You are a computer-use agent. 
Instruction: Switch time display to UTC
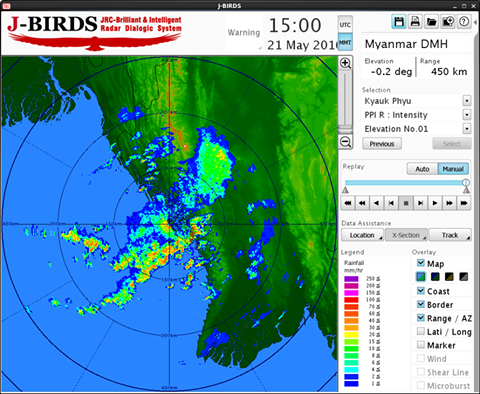click(x=345, y=25)
